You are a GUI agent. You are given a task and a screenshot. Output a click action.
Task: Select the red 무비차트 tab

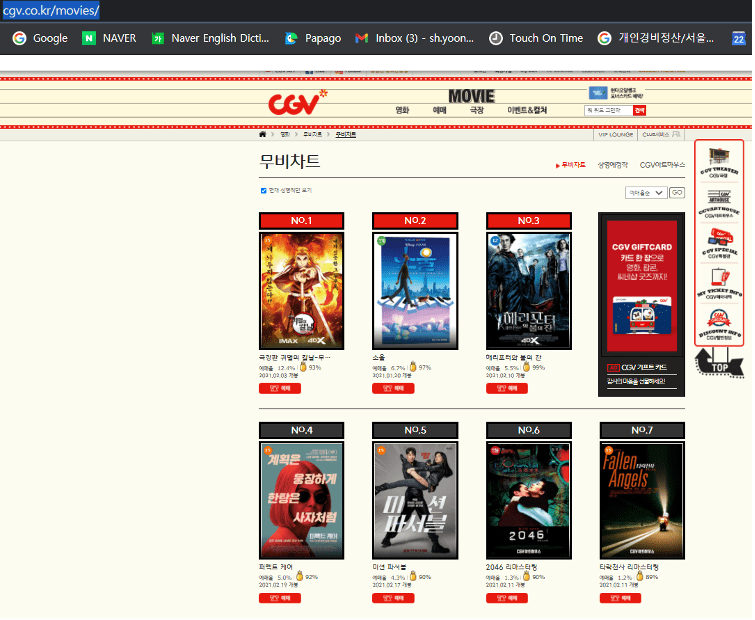coord(571,165)
